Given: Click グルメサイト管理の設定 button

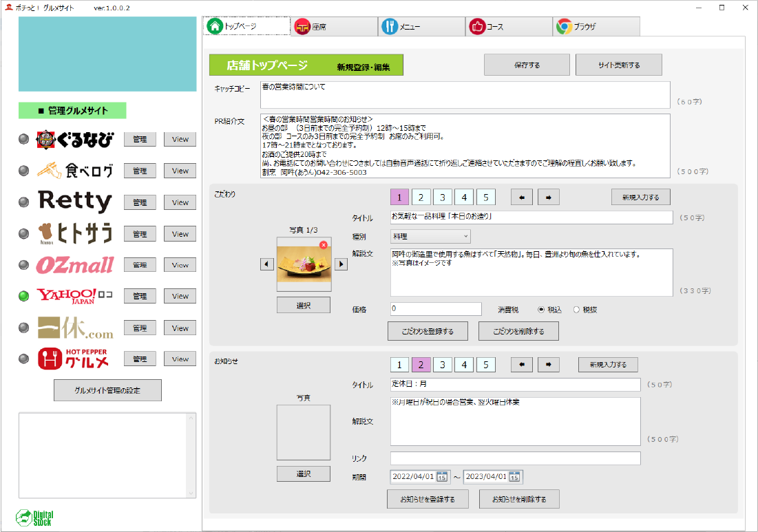Looking at the screenshot, I should pyautogui.click(x=107, y=390).
